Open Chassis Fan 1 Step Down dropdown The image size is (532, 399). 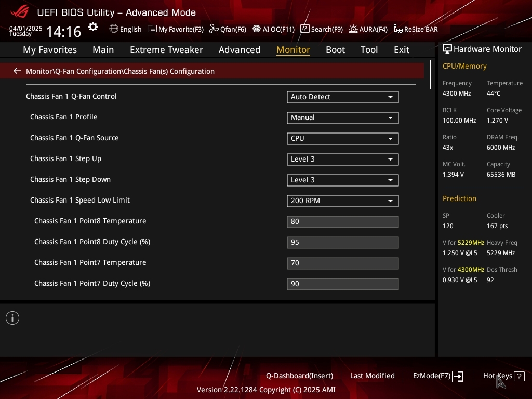(x=343, y=180)
